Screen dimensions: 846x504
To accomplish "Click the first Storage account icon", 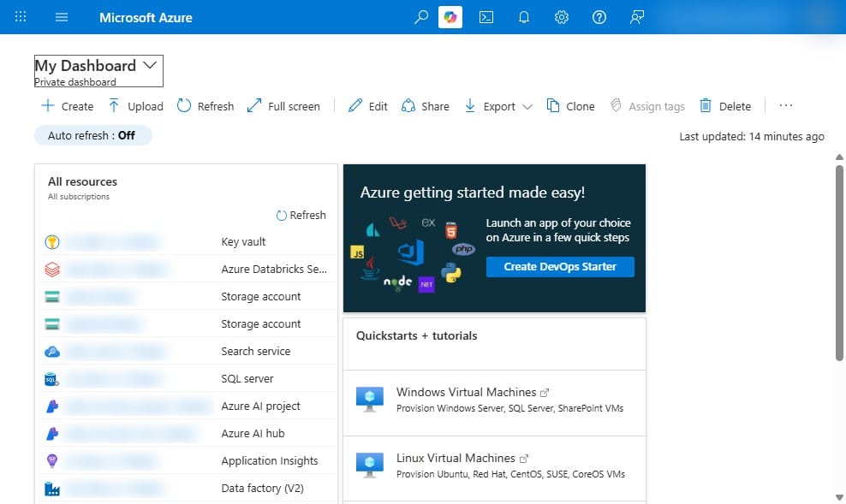I will 52,296.
